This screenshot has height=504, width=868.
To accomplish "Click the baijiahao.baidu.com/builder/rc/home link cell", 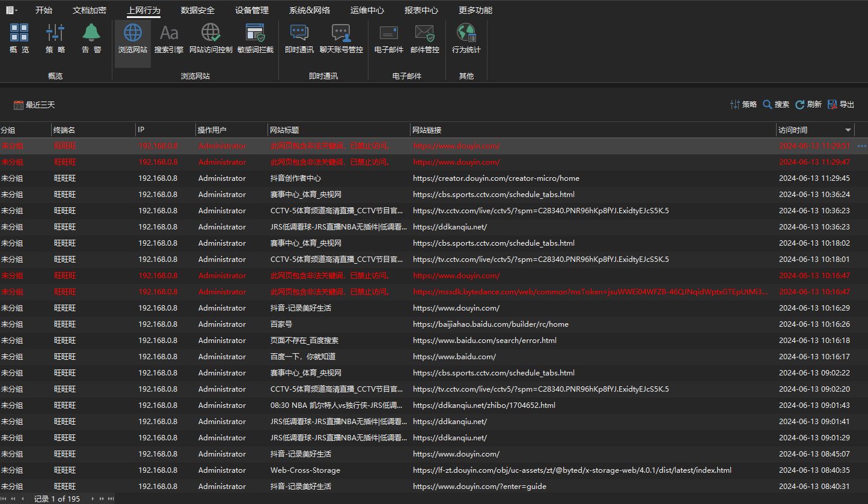I will pyautogui.click(x=491, y=324).
